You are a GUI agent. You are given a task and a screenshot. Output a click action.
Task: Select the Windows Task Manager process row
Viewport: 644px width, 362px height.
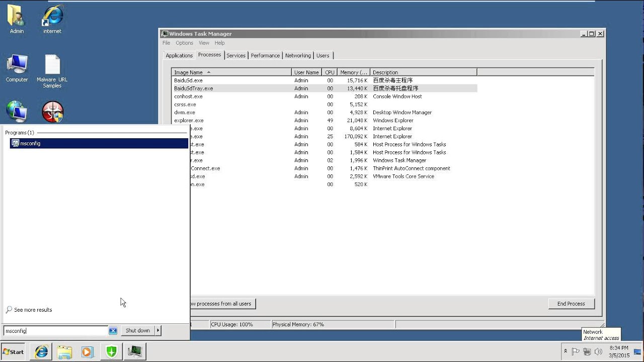(334, 160)
